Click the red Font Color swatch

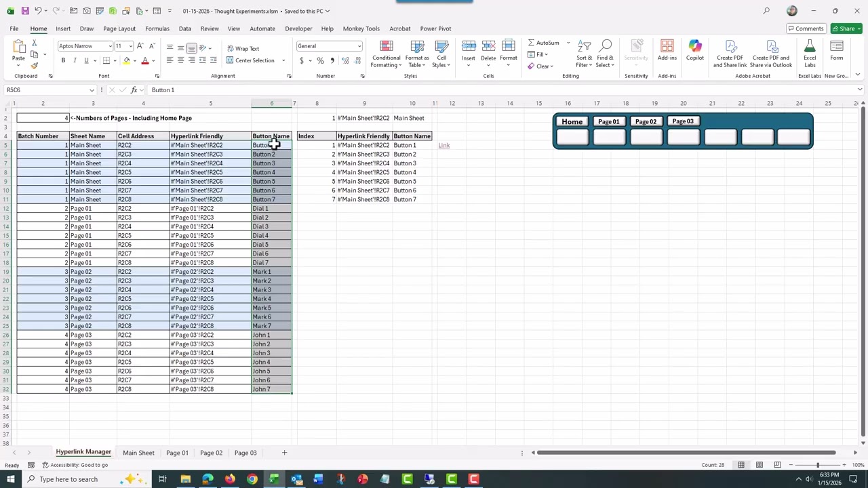coord(144,60)
